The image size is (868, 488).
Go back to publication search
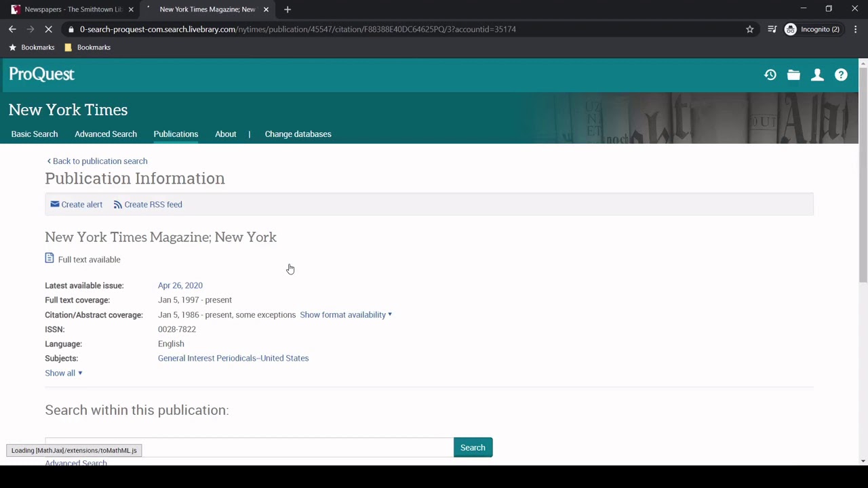[97, 161]
